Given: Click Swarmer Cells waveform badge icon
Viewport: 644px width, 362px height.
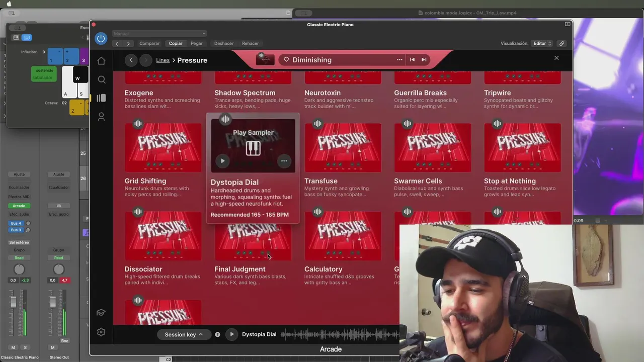Looking at the screenshot, I should 407,124.
